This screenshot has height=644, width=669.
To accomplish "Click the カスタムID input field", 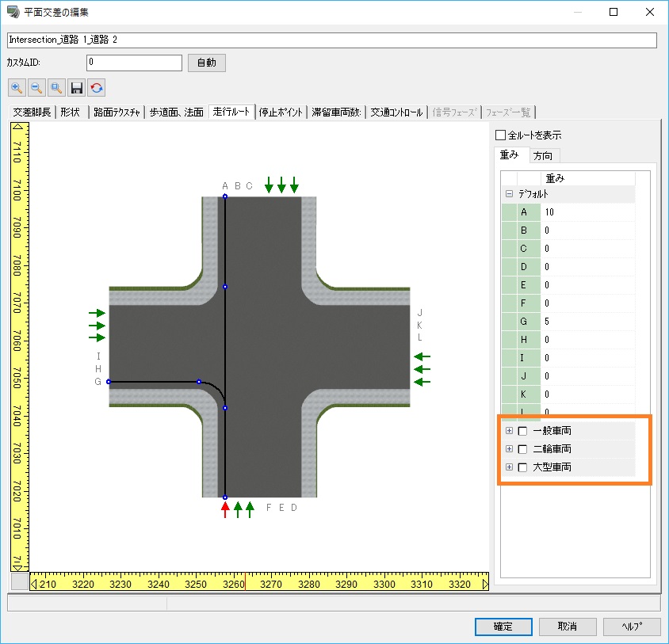I will coord(134,63).
